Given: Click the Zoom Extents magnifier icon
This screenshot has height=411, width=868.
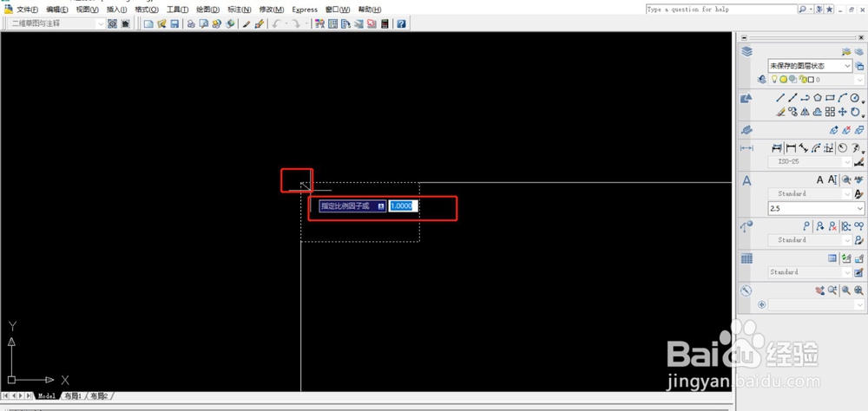Looking at the screenshot, I should coord(858,290).
